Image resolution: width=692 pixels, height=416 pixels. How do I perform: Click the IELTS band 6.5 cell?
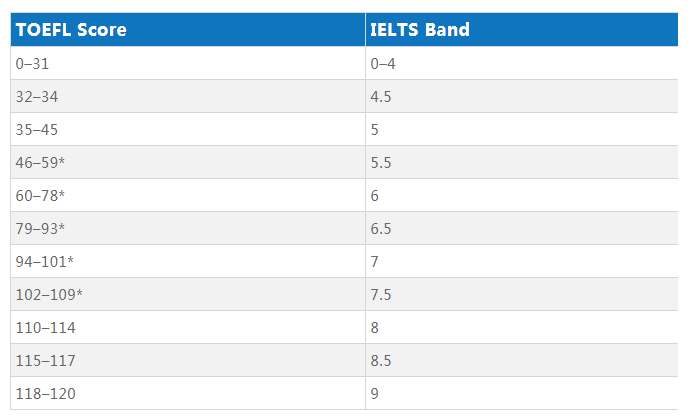click(522, 228)
